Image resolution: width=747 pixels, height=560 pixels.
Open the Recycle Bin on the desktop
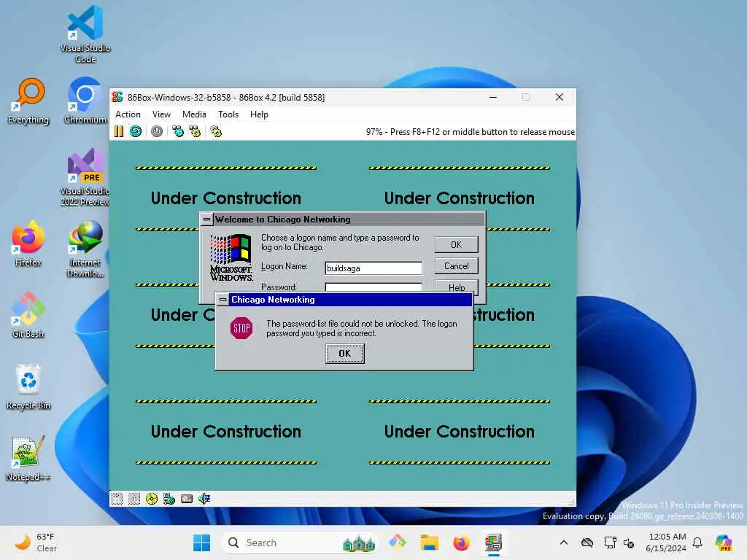[28, 386]
